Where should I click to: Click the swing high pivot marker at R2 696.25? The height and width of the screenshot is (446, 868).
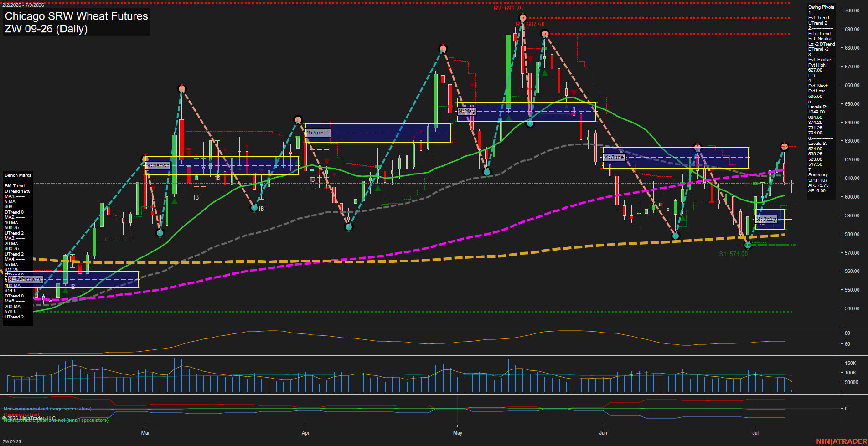(523, 18)
